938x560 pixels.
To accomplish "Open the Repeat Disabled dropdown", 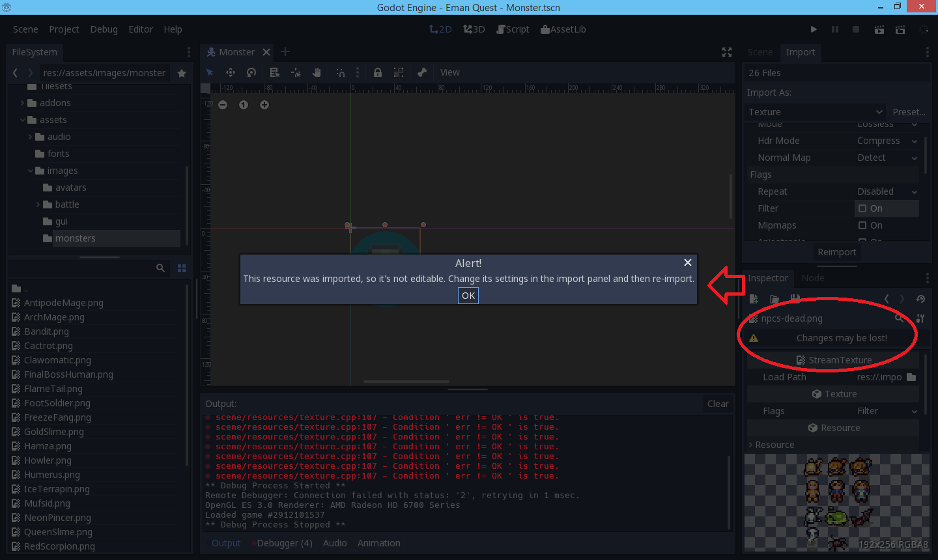I will [887, 191].
